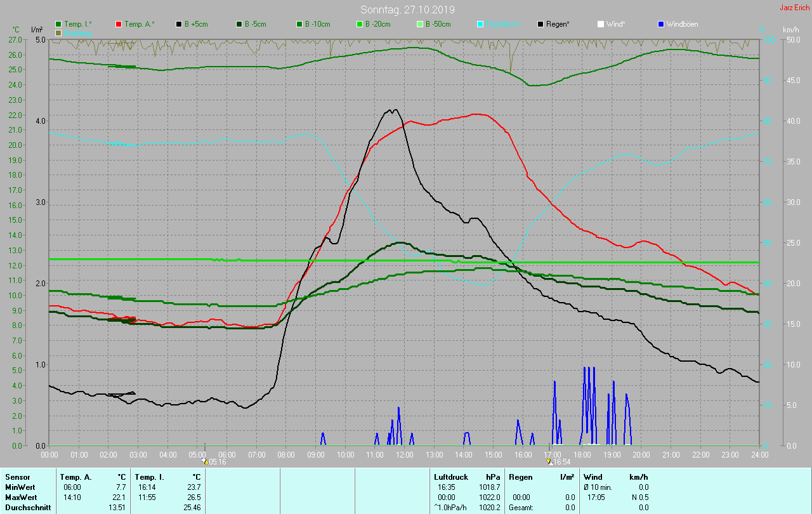This screenshot has height=514, width=812.
Task: Click the dark green Temp. I. legend square
Action: click(59, 24)
